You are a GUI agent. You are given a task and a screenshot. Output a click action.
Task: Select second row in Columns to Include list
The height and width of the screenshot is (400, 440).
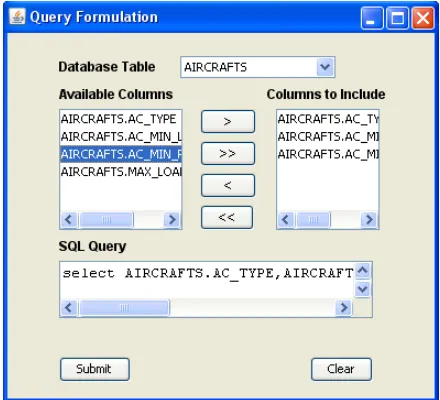tap(328, 137)
